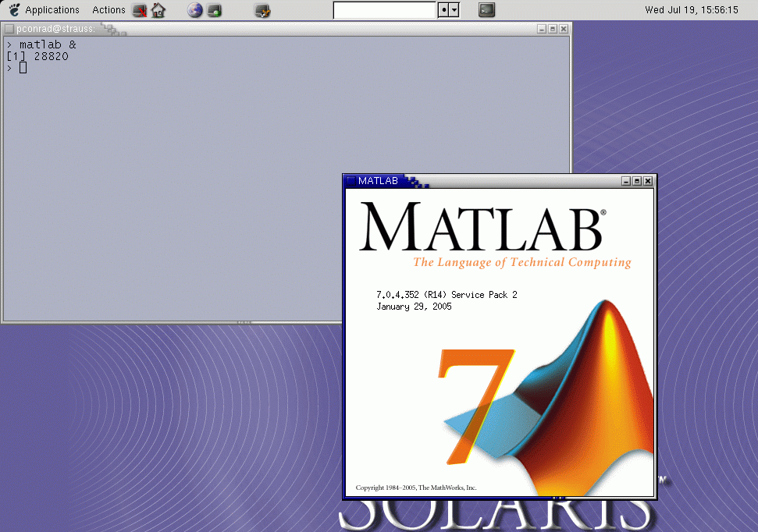
Task: Close the MATLAB splash window
Action: [648, 181]
